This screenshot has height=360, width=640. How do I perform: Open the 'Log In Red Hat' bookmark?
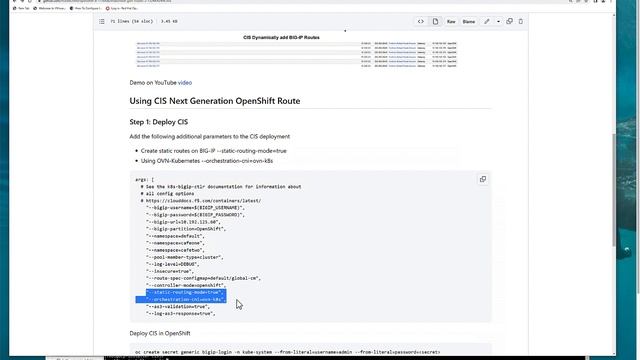122,8
